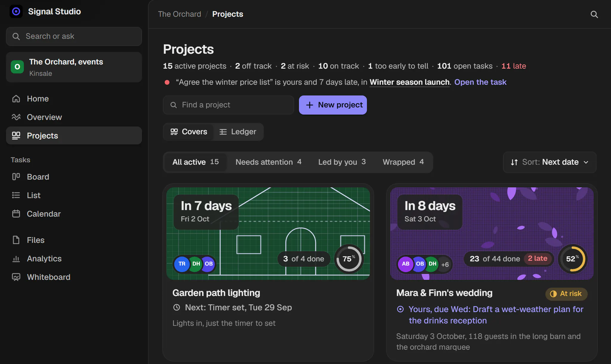611x364 pixels.
Task: Open the Whiteboard in sidebar
Action: pyautogui.click(x=74, y=277)
